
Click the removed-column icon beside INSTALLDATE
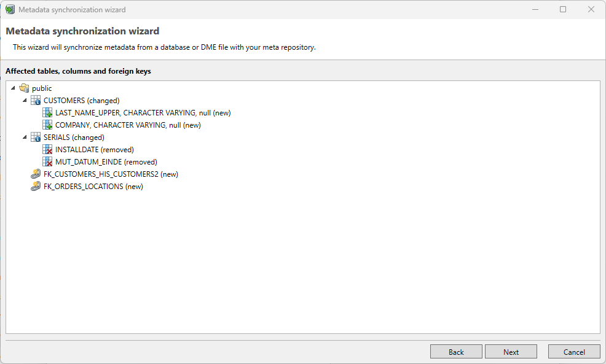[47, 149]
